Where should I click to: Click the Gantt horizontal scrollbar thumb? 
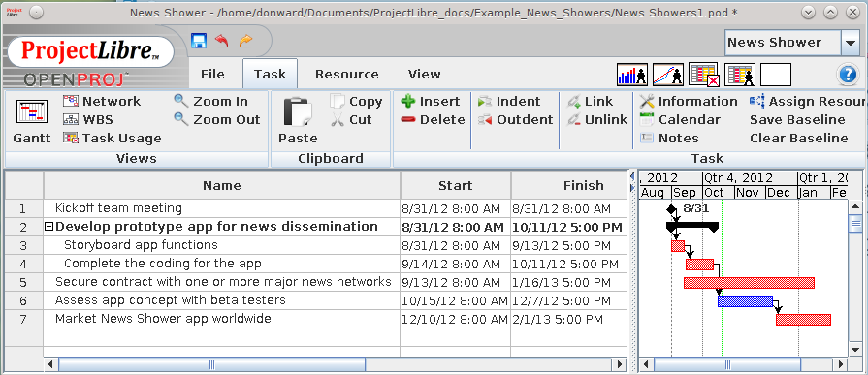(727, 364)
